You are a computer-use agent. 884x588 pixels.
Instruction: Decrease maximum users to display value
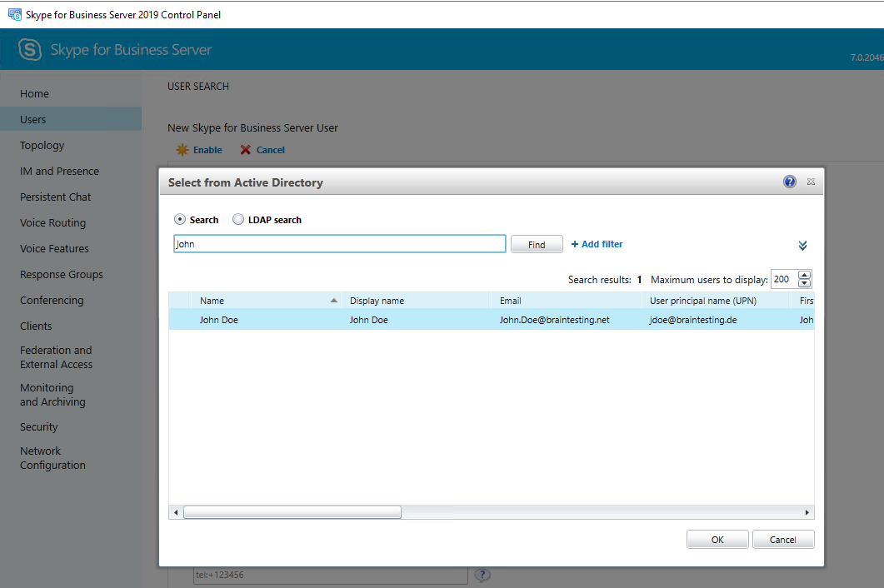(x=804, y=284)
